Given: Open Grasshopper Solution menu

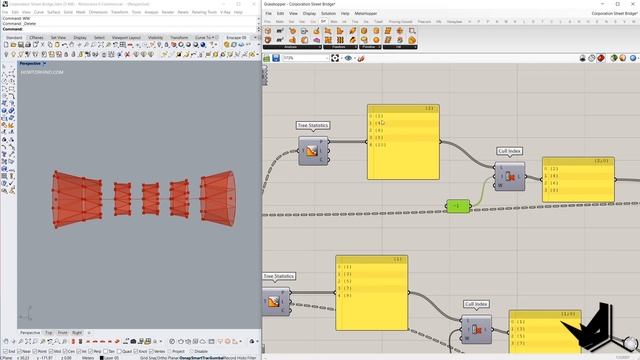Looking at the screenshot, I should click(x=328, y=13).
